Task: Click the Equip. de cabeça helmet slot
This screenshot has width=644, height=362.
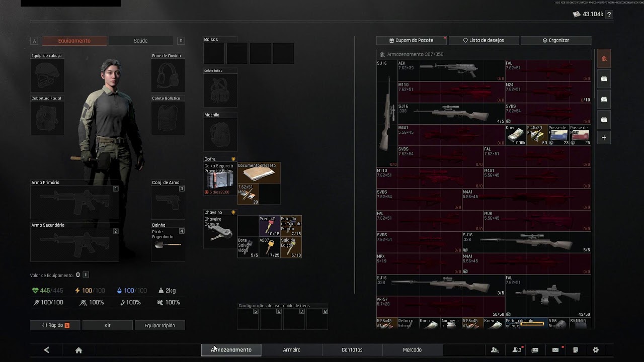Action: coord(47,75)
